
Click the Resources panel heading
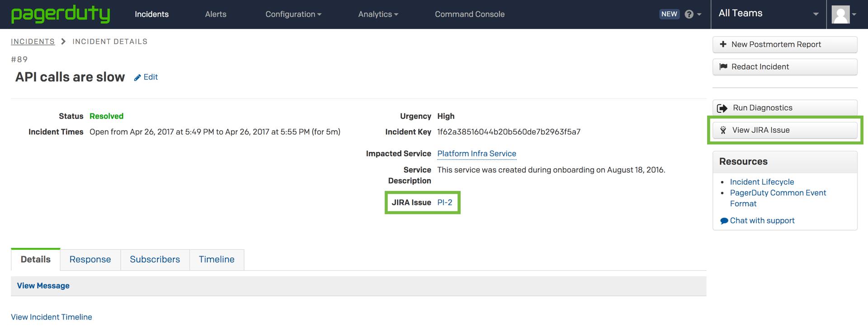click(x=743, y=162)
